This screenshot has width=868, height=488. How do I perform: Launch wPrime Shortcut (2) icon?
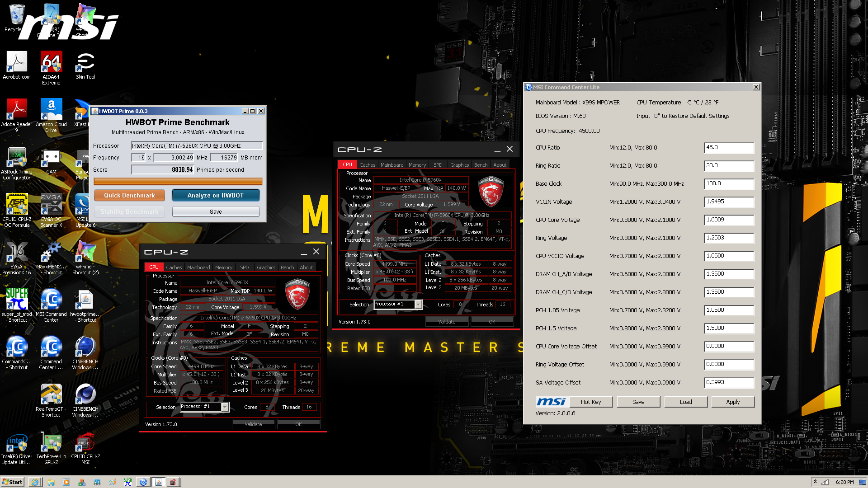point(85,258)
